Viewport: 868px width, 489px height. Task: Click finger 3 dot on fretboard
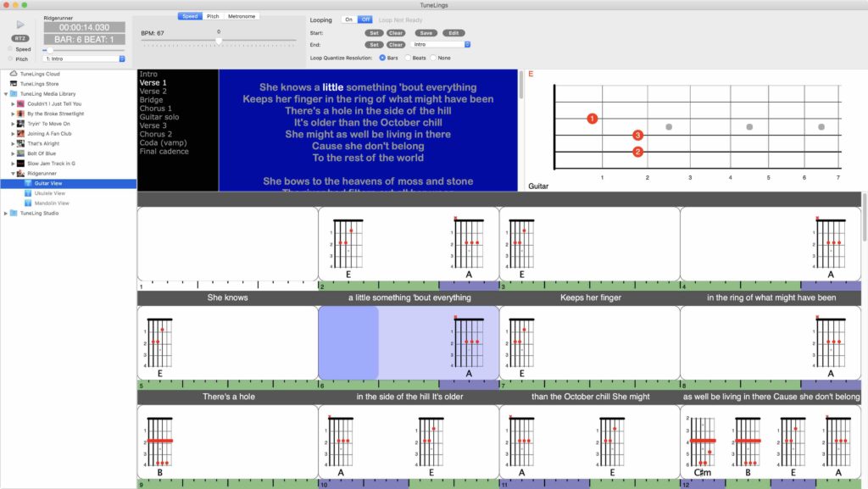[x=637, y=135]
